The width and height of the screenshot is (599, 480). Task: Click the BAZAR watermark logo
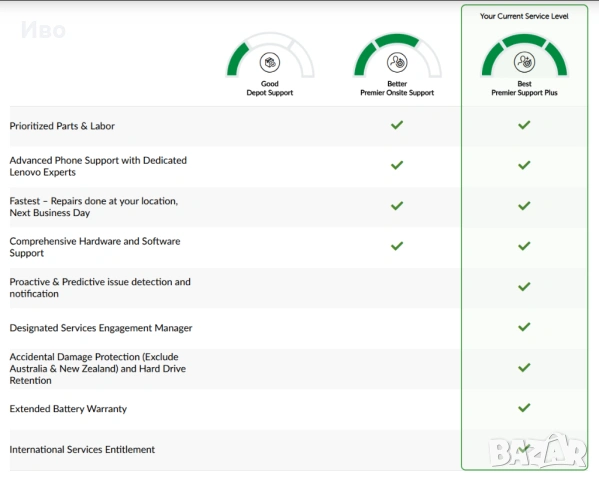(537, 451)
